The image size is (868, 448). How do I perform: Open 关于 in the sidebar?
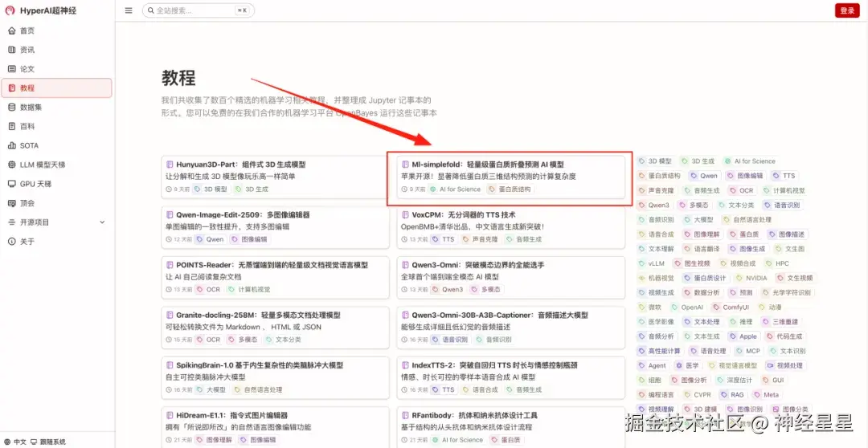[x=56, y=241]
